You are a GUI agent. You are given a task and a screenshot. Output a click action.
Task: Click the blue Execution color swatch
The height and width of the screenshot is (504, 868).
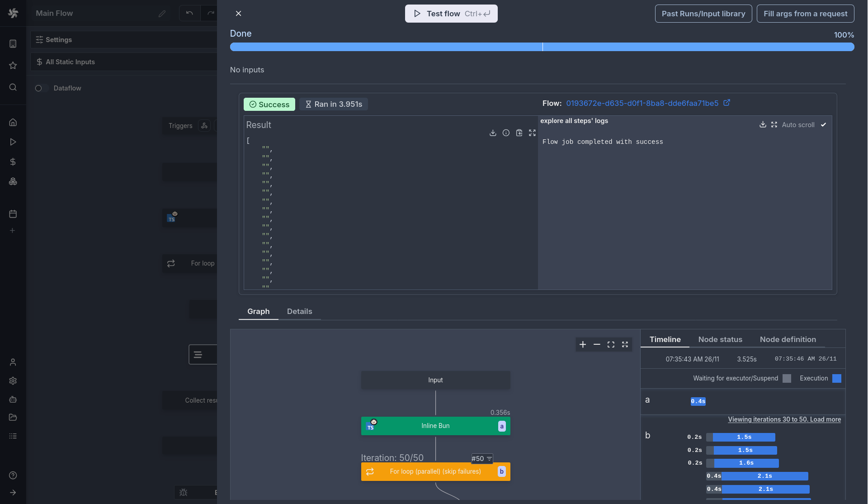pyautogui.click(x=836, y=379)
